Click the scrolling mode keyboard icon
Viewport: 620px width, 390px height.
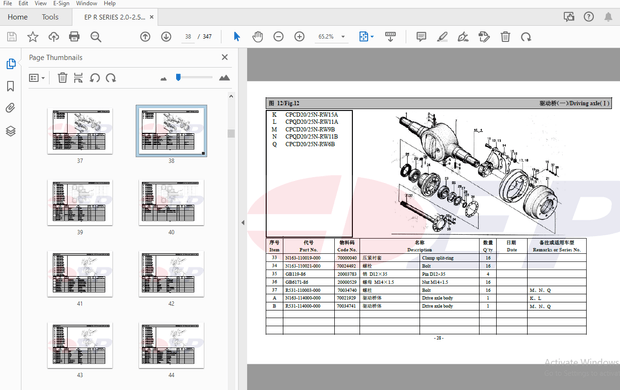pyautogui.click(x=390, y=37)
